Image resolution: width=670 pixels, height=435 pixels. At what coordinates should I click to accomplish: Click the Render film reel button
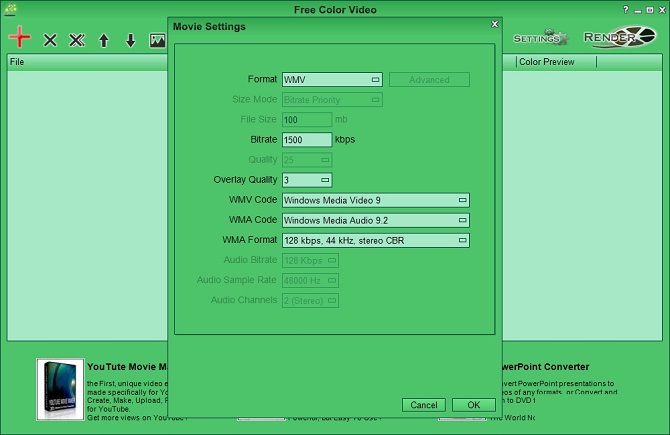619,38
